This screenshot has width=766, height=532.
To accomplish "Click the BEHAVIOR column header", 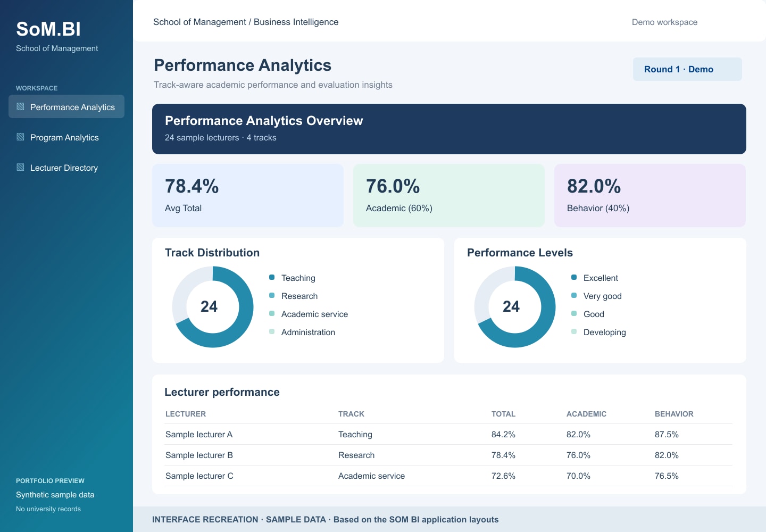I will [x=674, y=414].
